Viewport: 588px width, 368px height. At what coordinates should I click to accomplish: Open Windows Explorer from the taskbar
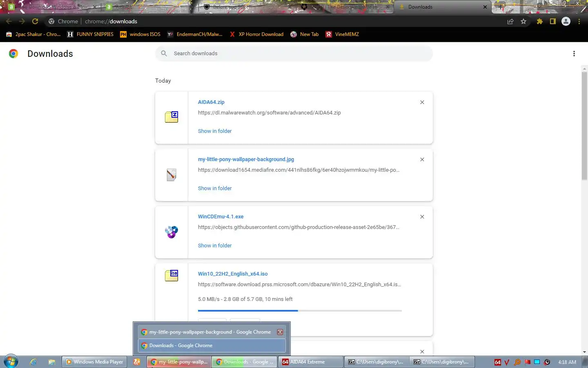pyautogui.click(x=51, y=362)
